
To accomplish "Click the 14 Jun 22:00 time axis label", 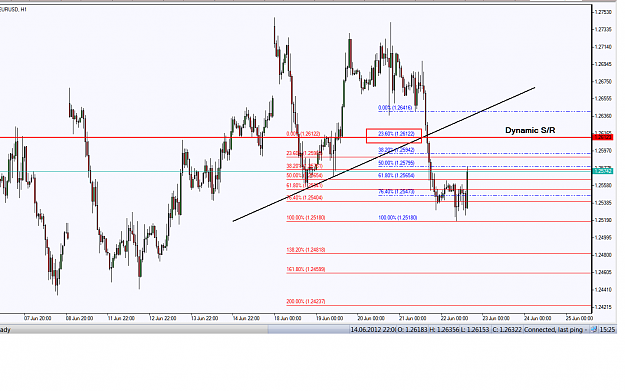I will (246, 318).
